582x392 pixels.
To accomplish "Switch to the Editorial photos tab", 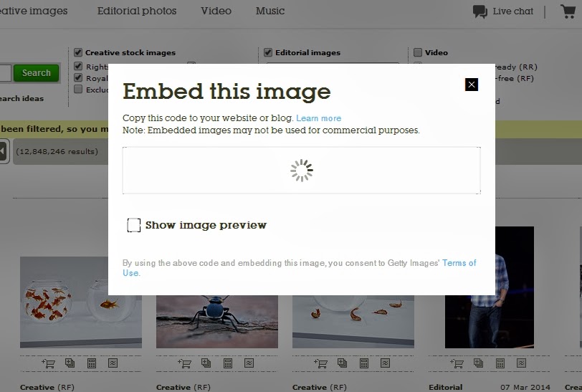I will pos(136,11).
